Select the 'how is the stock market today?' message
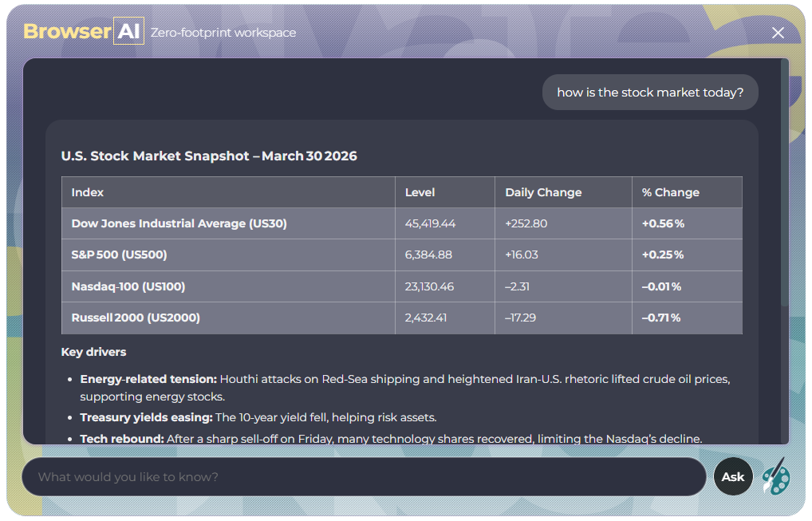The height and width of the screenshot is (521, 812). click(649, 93)
